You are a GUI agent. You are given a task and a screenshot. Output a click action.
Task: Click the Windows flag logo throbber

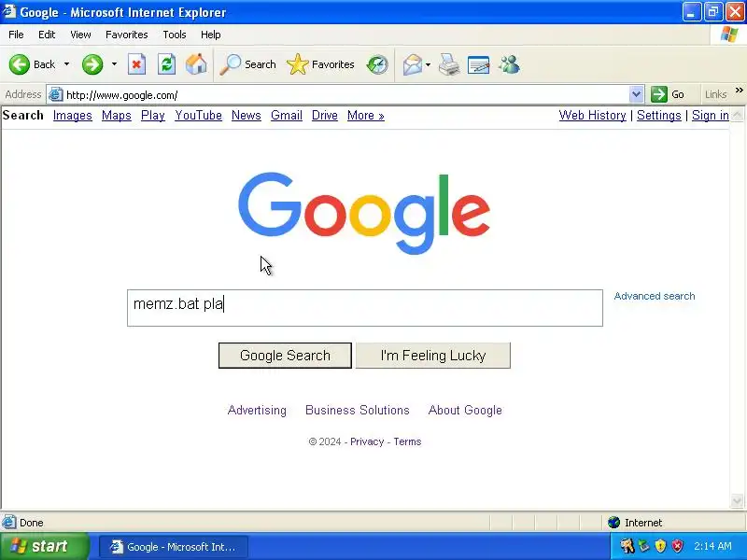pos(729,35)
